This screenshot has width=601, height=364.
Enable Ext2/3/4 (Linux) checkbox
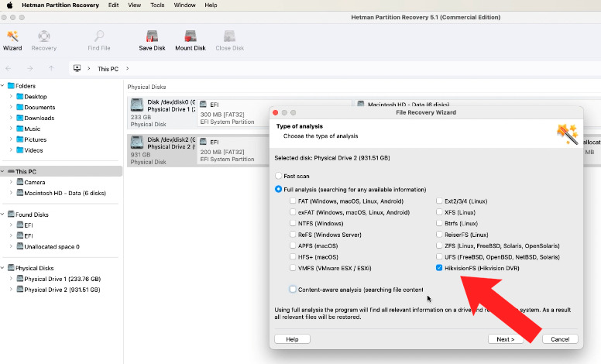(439, 201)
